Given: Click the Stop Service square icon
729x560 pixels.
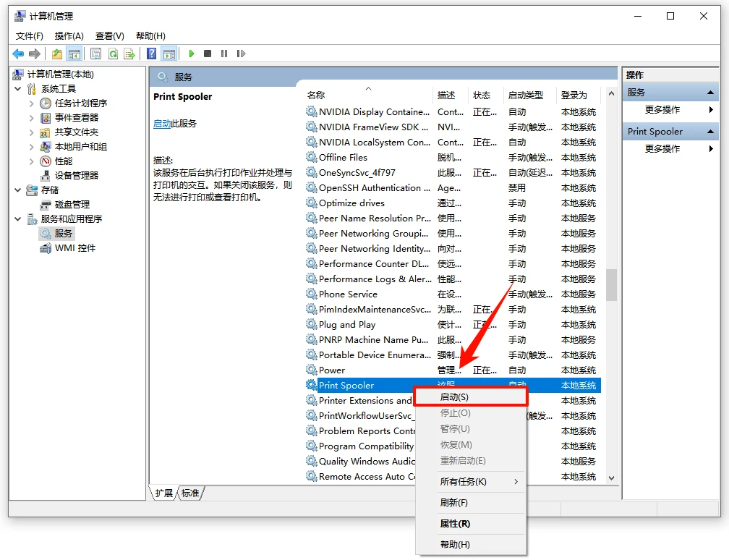Looking at the screenshot, I should click(x=208, y=54).
